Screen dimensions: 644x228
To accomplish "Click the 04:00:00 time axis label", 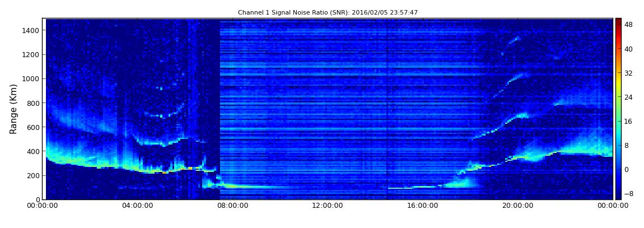I will click(138, 206).
